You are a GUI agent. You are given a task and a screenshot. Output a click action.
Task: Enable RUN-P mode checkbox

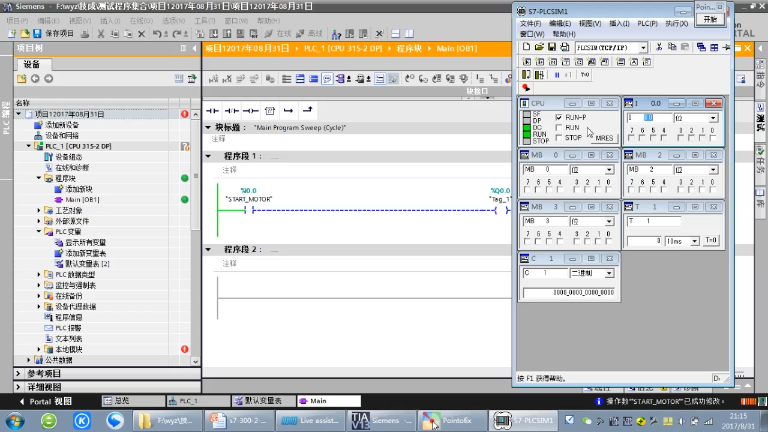pos(559,118)
